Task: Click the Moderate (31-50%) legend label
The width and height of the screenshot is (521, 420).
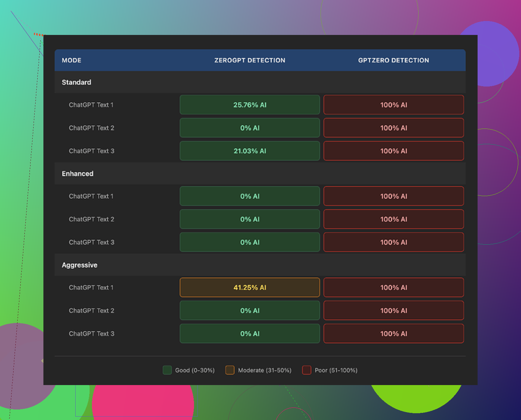Action: tap(265, 370)
